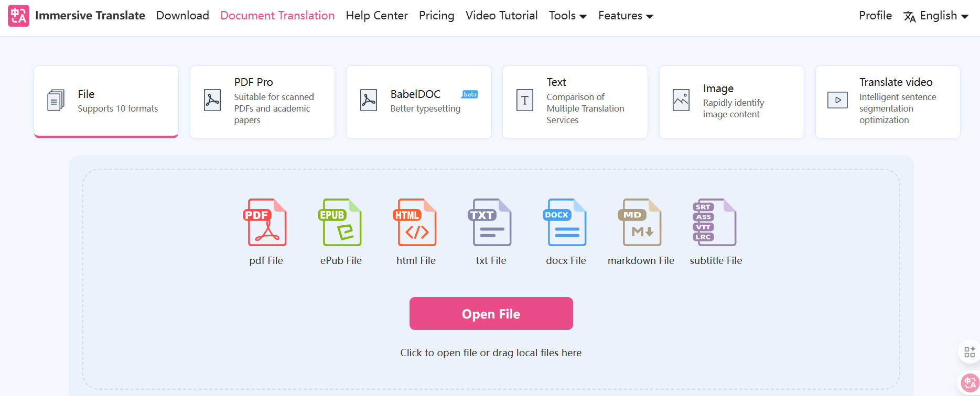Open the Translate video tab

887,102
